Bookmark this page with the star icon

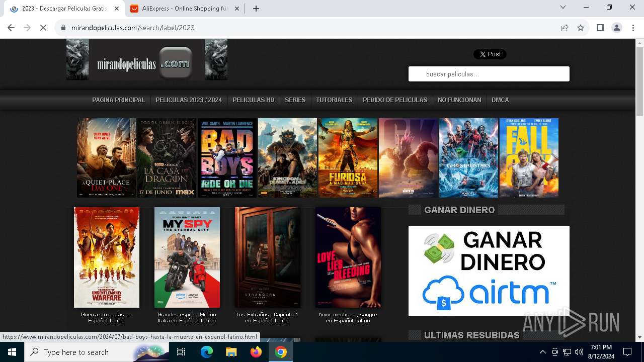pos(581,28)
